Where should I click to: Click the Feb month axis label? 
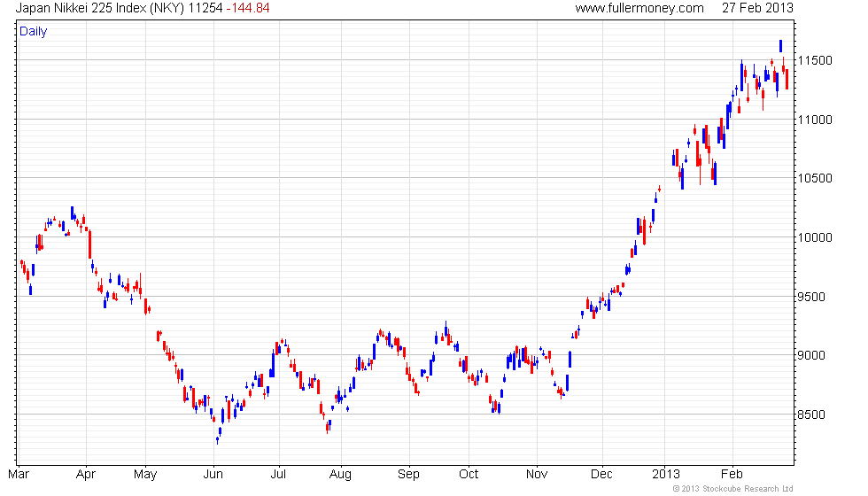pyautogui.click(x=732, y=475)
